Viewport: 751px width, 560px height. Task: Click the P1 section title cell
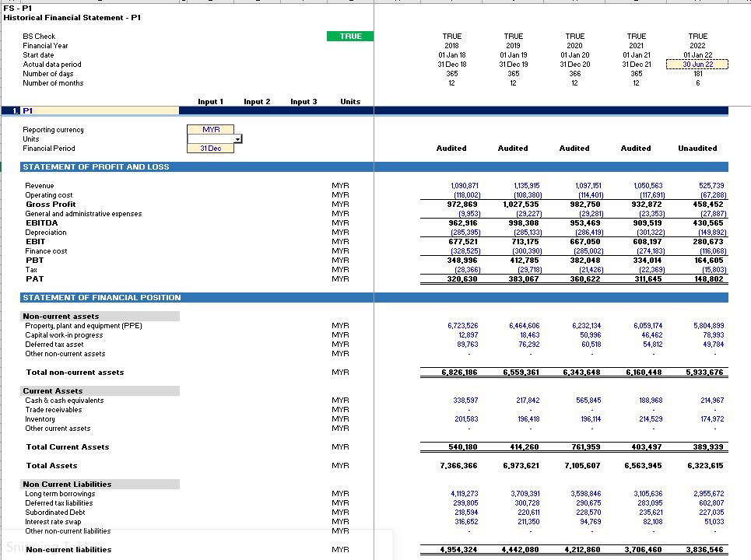pyautogui.click(x=100, y=111)
